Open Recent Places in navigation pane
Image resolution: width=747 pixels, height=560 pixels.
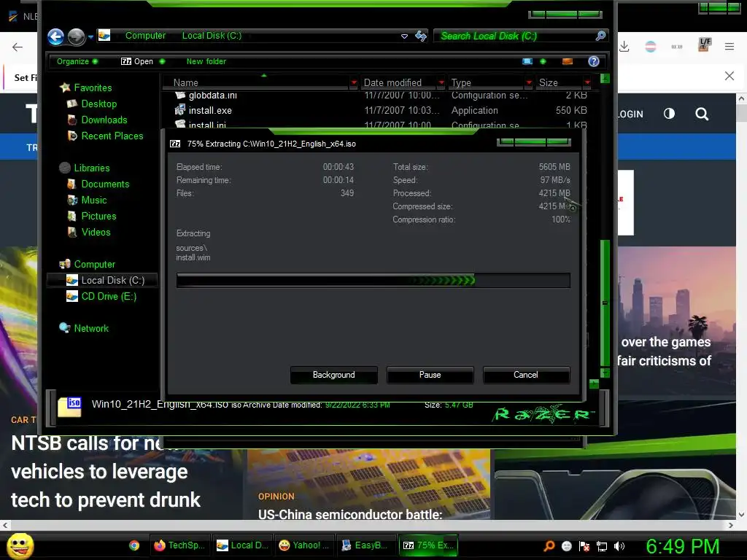pyautogui.click(x=112, y=136)
